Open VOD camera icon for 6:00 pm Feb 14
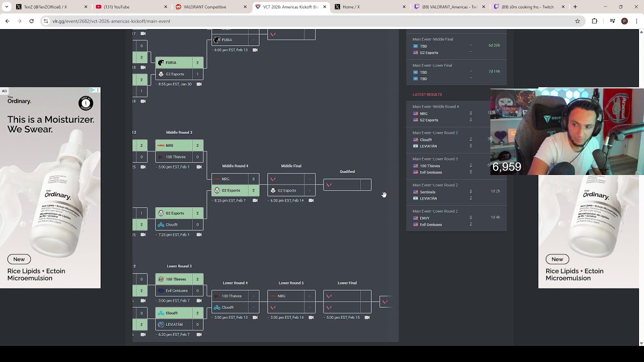644x362 pixels. pos(311,200)
